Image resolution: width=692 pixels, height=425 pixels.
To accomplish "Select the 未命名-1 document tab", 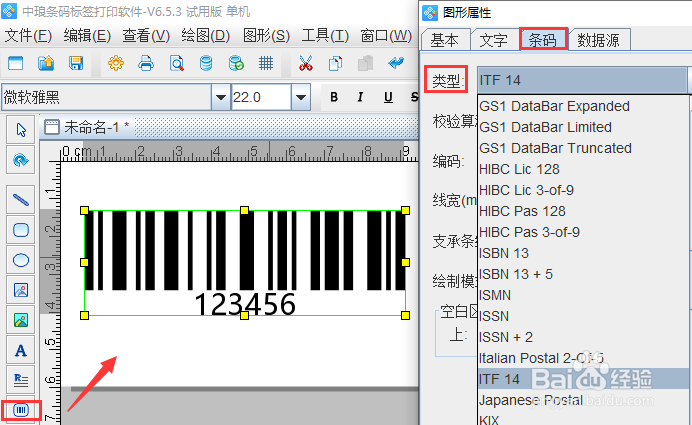I will [x=87, y=128].
